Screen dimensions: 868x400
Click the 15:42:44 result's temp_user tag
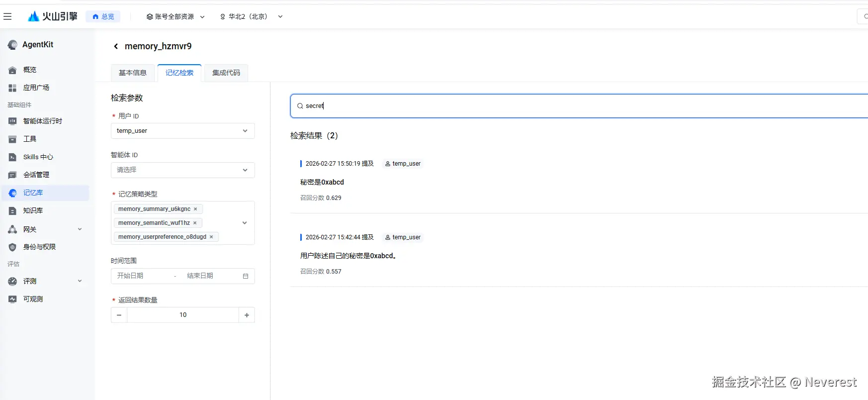pos(403,237)
